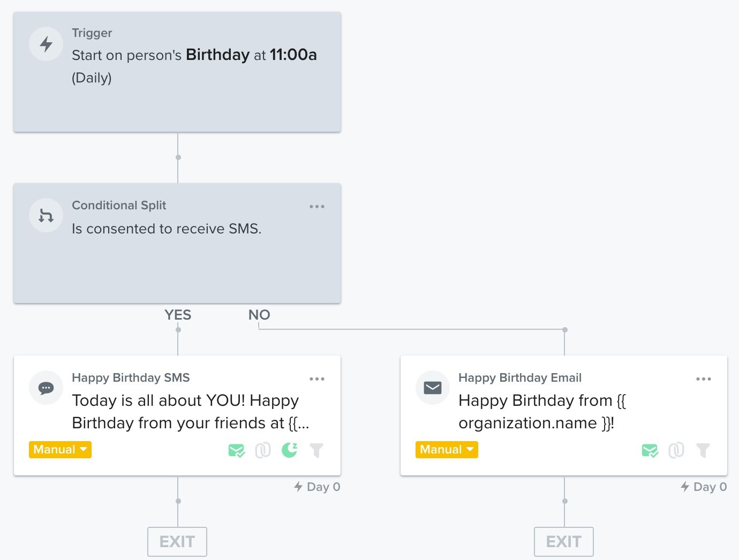This screenshot has height=560, width=739.
Task: Click the connector dot on the NO branch
Action: coord(564,330)
